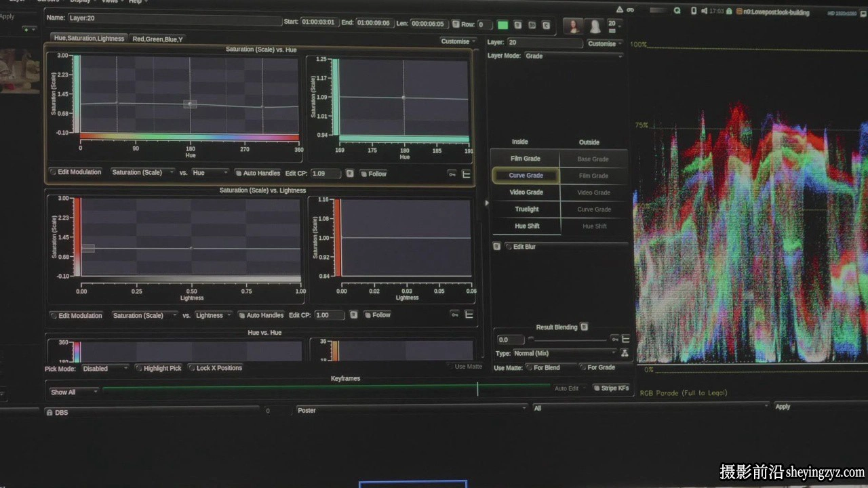Image resolution: width=868 pixels, height=488 pixels.
Task: Click hierarchy icon beside Type dropdown
Action: tap(625, 353)
